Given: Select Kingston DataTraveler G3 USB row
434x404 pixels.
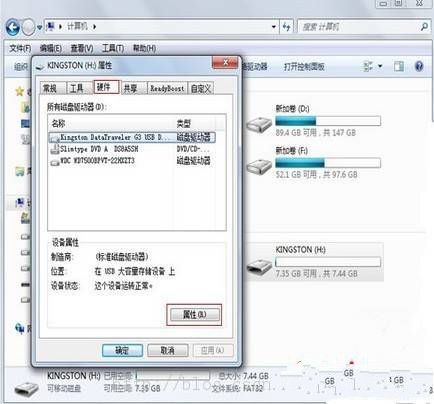Looking at the screenshot, I should (x=132, y=137).
